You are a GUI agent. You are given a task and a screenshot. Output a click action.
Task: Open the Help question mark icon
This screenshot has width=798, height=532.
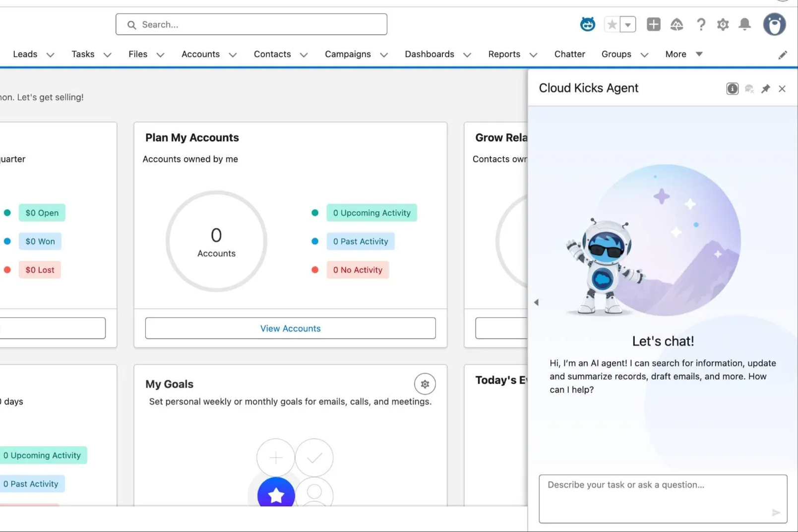tap(701, 24)
